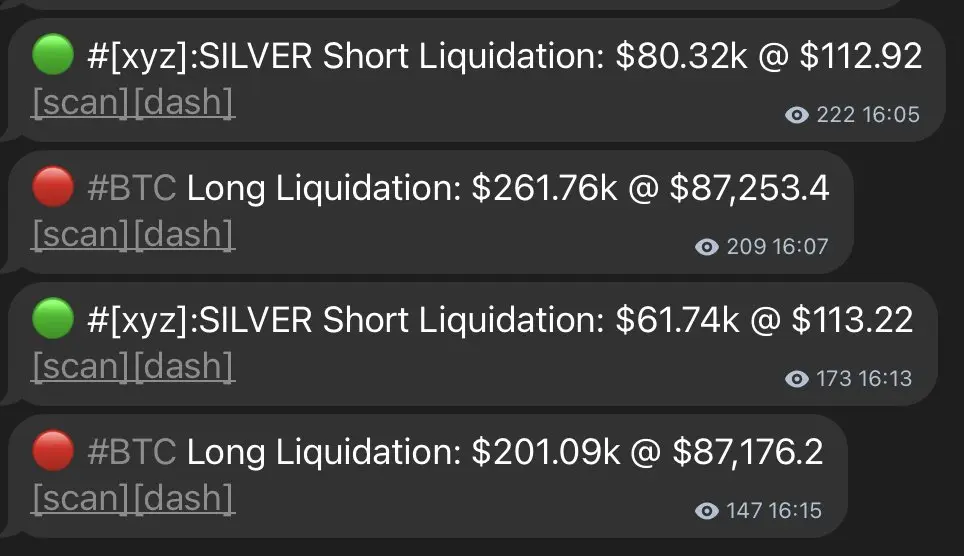Open the #BTC hashtag in the $201.09k message
The image size is (964, 556).
pyautogui.click(x=132, y=452)
